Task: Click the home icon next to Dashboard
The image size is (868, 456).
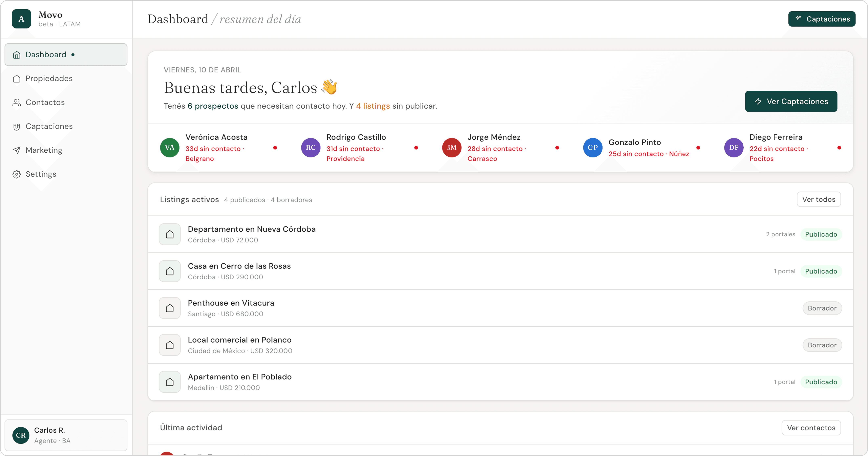Action: tap(17, 55)
